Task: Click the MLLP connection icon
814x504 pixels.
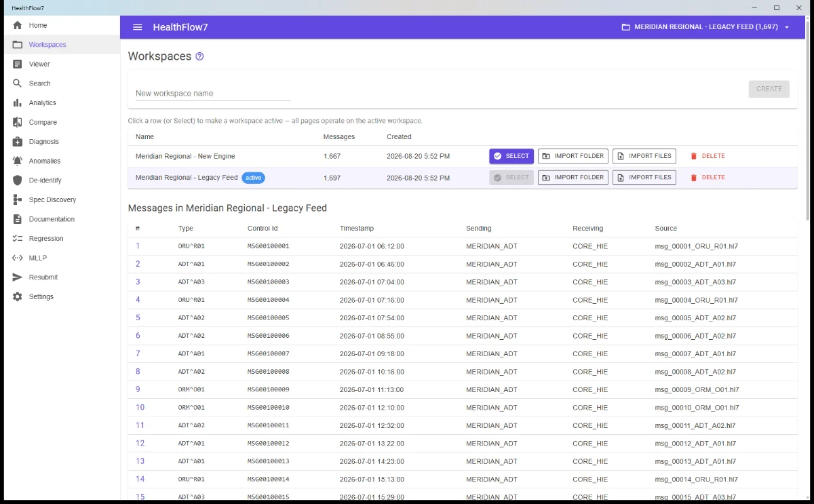Action: click(18, 258)
